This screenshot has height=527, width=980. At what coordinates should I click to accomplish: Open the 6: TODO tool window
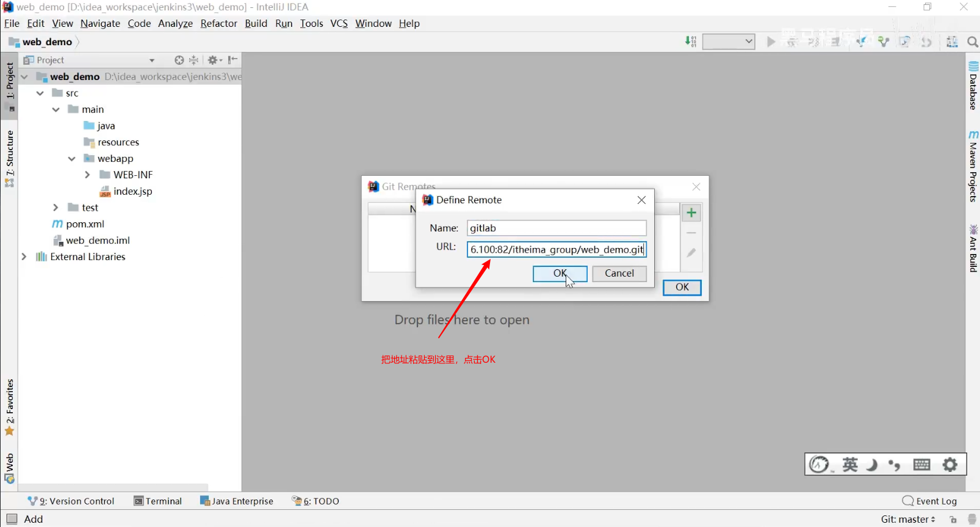point(315,501)
